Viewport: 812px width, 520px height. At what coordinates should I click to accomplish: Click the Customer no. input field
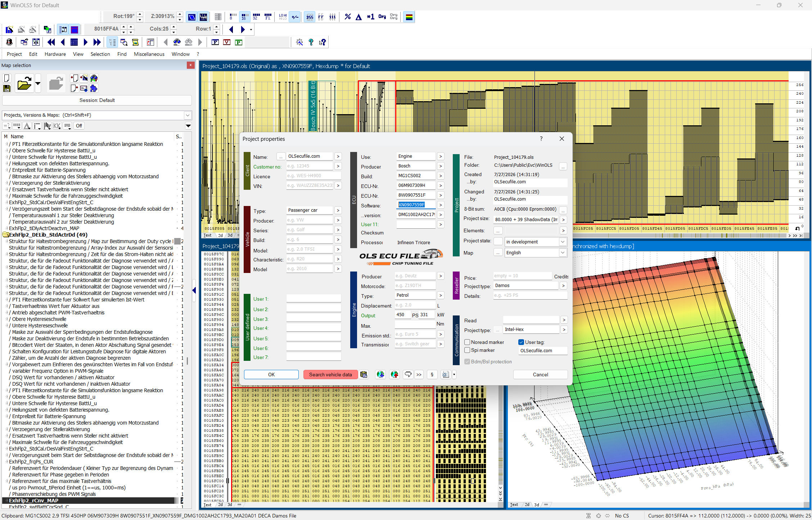(310, 166)
